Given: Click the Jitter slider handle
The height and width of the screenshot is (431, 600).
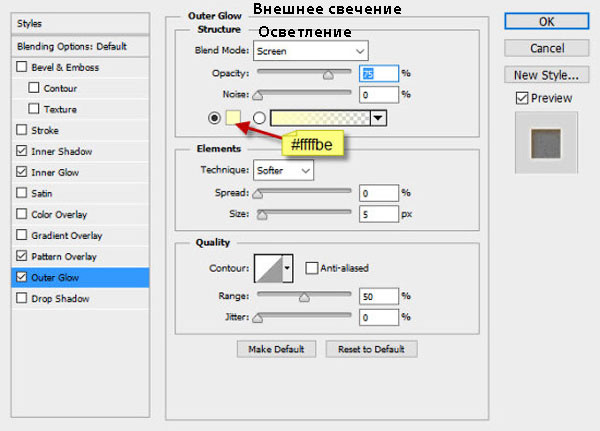Looking at the screenshot, I should tap(258, 318).
